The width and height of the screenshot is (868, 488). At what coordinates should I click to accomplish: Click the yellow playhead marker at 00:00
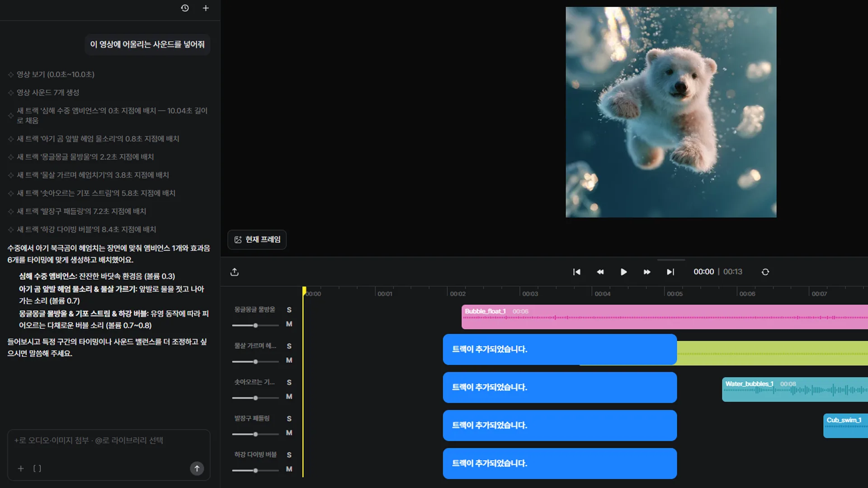[x=304, y=291]
